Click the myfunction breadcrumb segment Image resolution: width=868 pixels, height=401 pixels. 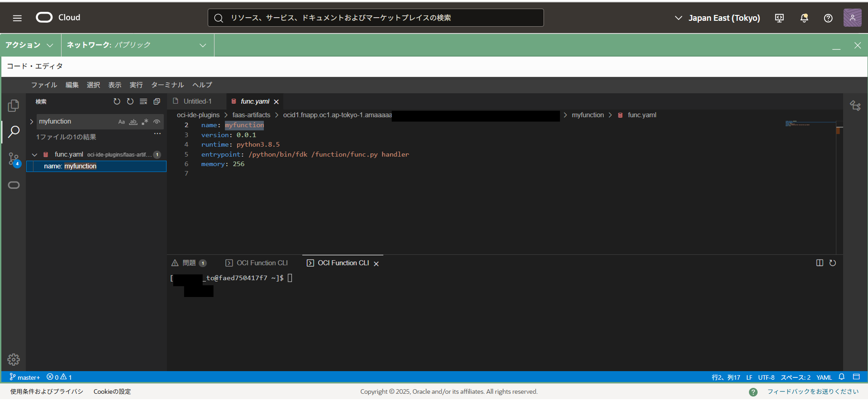588,115
